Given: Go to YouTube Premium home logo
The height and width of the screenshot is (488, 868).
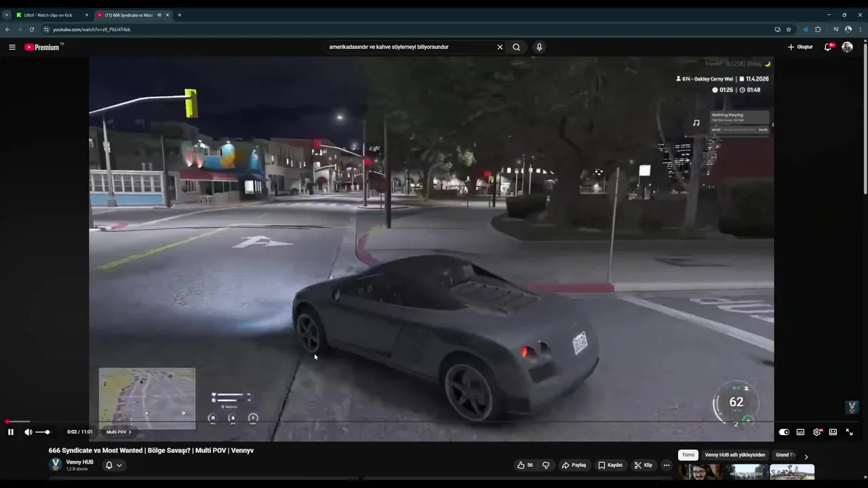Looking at the screenshot, I should [43, 47].
